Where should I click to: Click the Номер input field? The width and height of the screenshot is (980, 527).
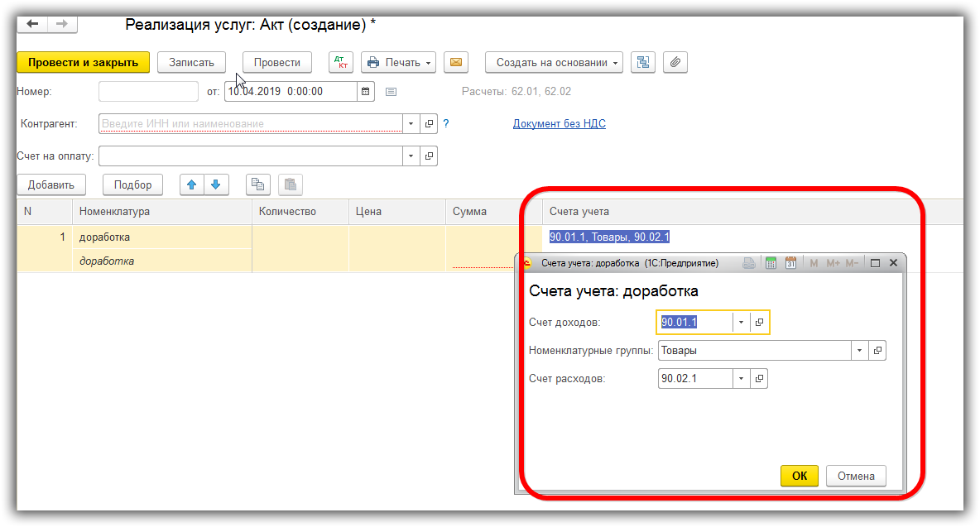[x=149, y=91]
